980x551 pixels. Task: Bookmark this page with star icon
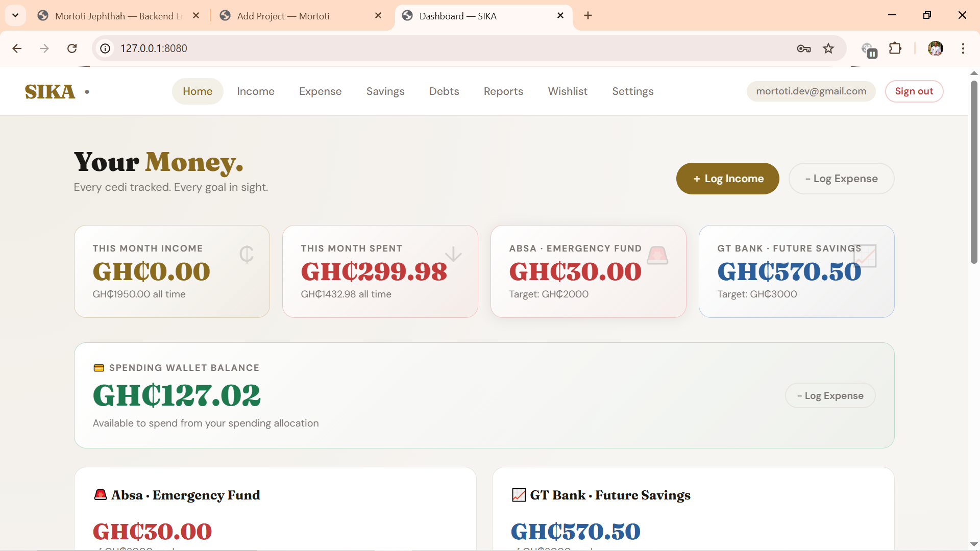828,48
